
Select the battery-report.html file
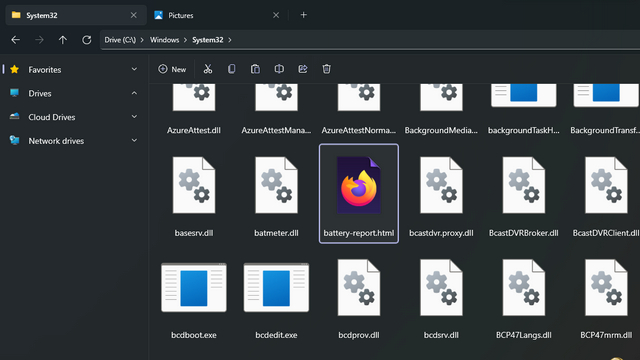click(359, 193)
